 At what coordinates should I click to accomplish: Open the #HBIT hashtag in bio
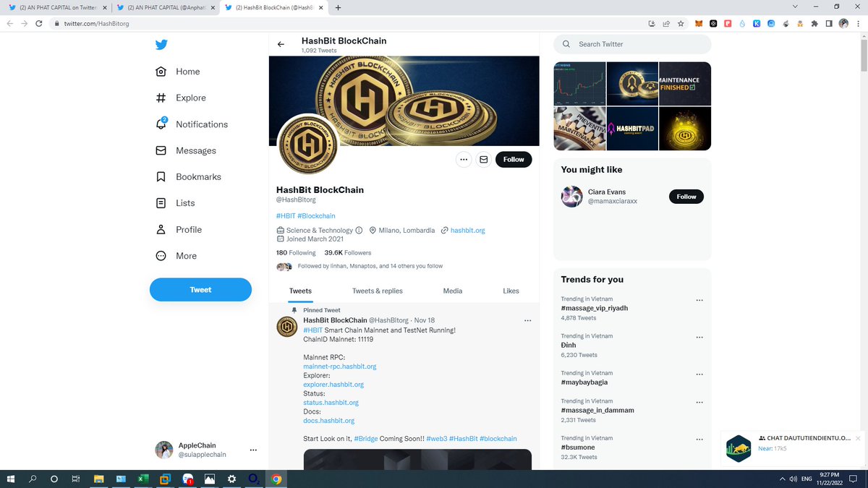(x=286, y=215)
